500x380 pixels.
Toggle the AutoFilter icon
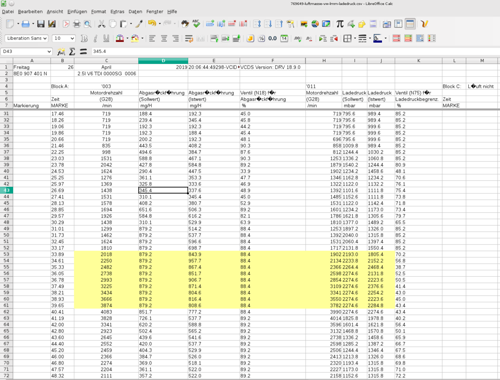290,24
